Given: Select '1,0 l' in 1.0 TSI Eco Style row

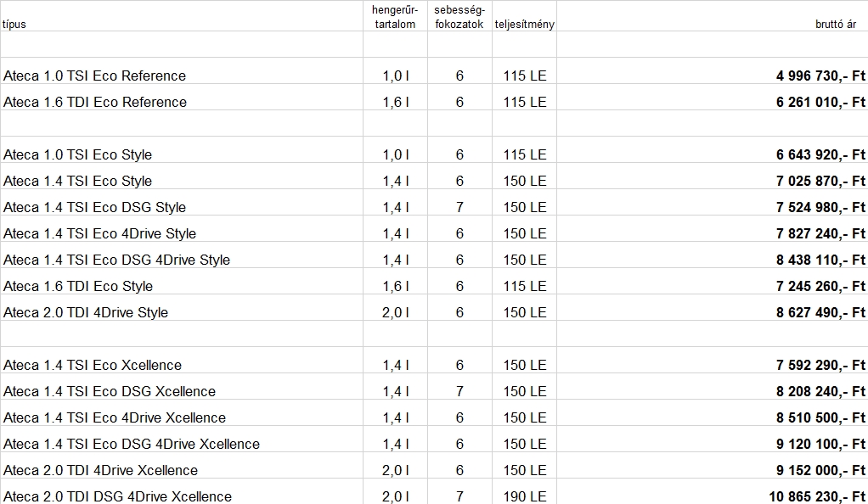Looking at the screenshot, I should point(395,150).
